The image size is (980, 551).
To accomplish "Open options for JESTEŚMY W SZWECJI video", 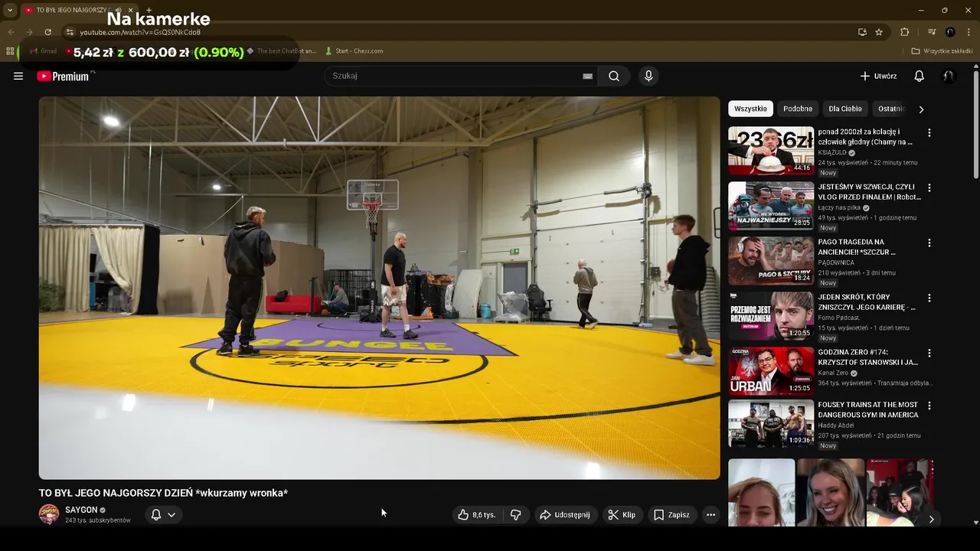I will [929, 187].
